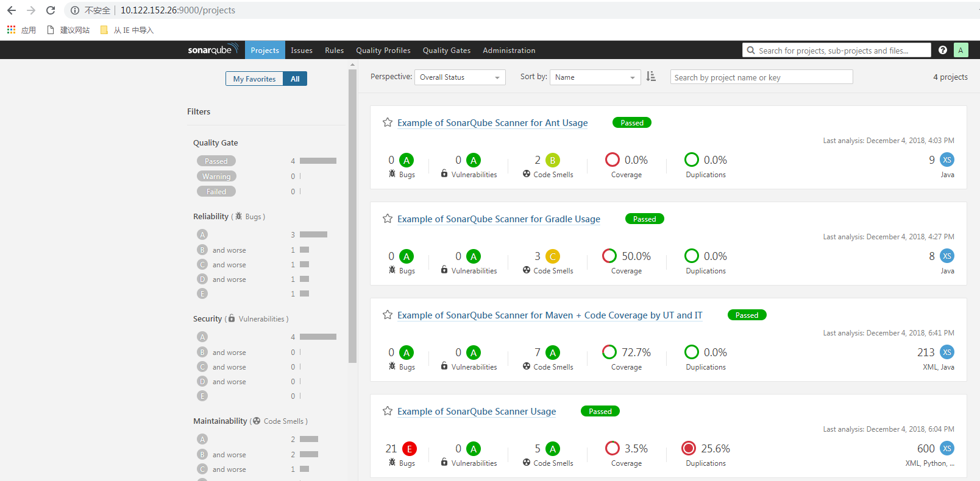Image resolution: width=980 pixels, height=481 pixels.
Task: Click Maven project 72.7% coverage ring
Action: point(609,352)
